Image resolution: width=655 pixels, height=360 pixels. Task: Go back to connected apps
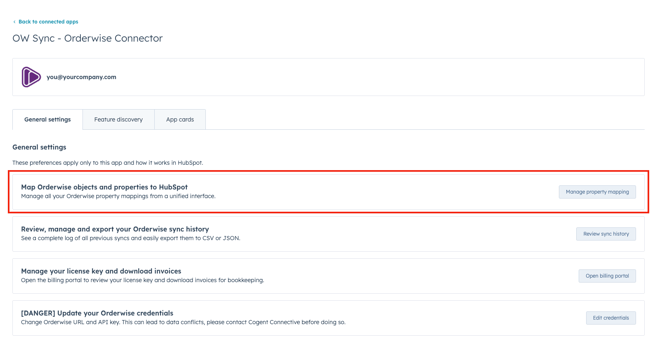pyautogui.click(x=46, y=22)
